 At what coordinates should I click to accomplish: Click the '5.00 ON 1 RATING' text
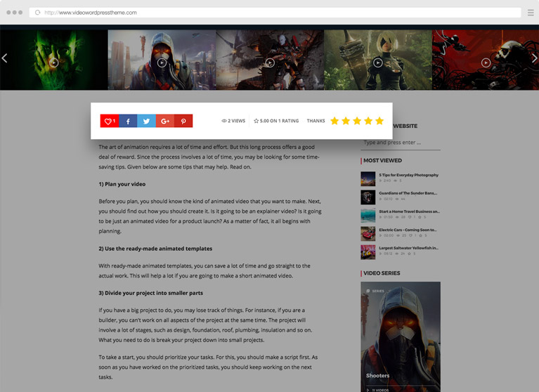pyautogui.click(x=276, y=121)
